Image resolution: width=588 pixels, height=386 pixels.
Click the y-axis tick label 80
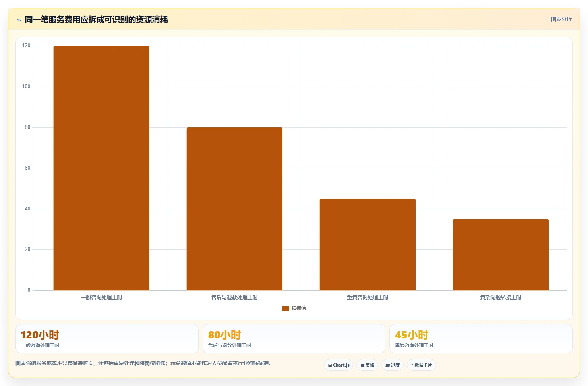[27, 127]
